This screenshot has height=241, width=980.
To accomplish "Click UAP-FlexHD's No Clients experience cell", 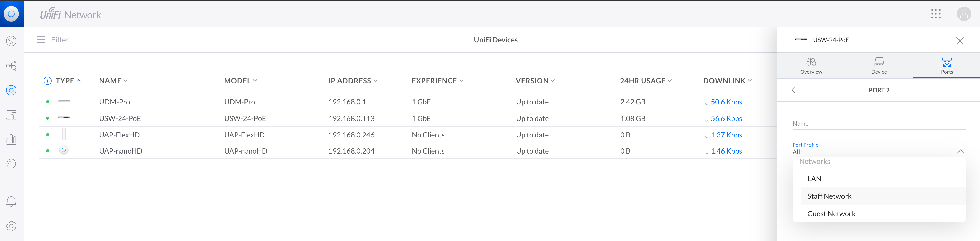I will 428,135.
